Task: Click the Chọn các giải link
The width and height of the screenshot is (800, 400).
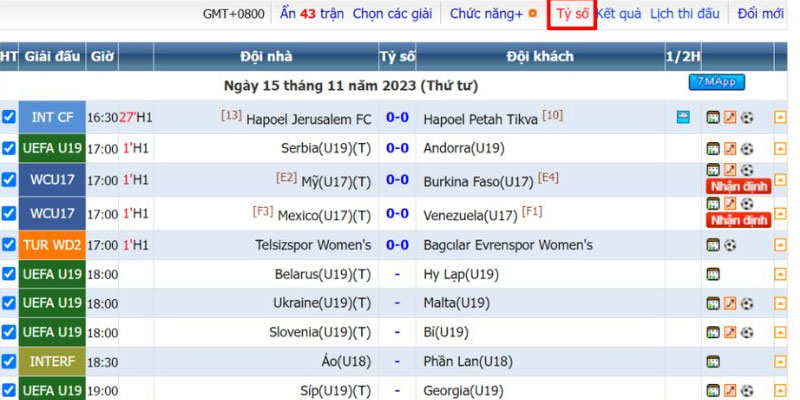Action: 392,14
